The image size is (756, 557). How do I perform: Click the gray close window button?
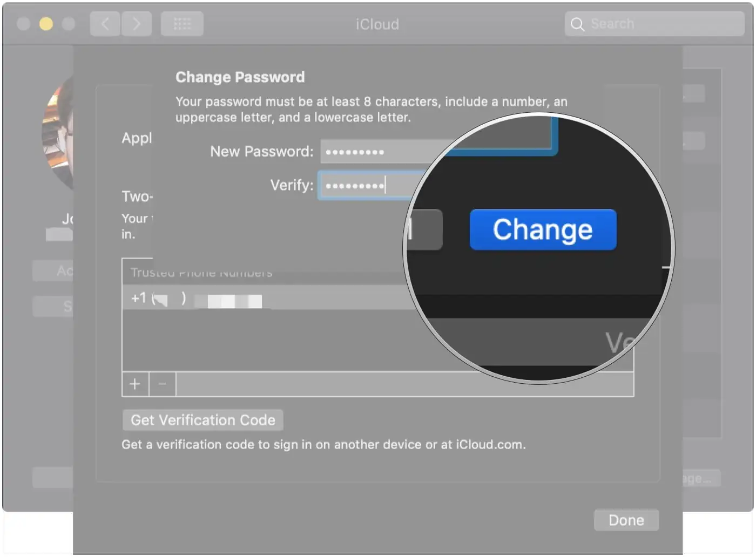23,24
